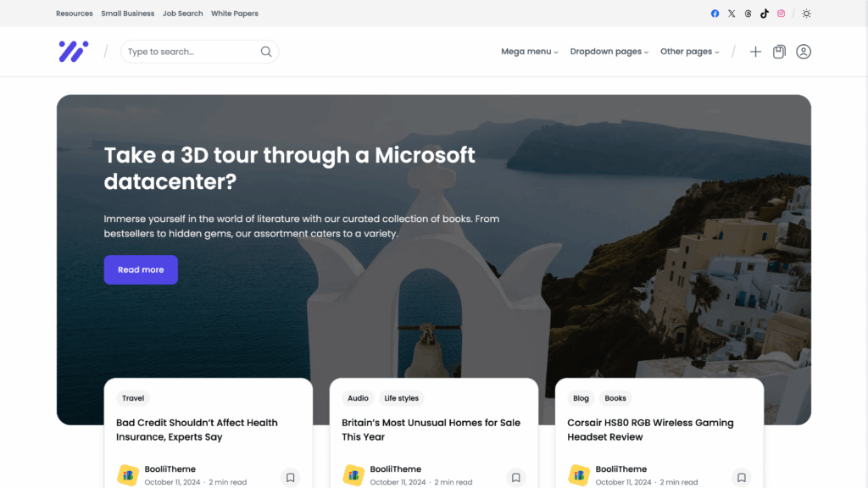Expand the Mega menu dropdown
Screen dimensions: 868x488
pyautogui.click(x=529, y=52)
